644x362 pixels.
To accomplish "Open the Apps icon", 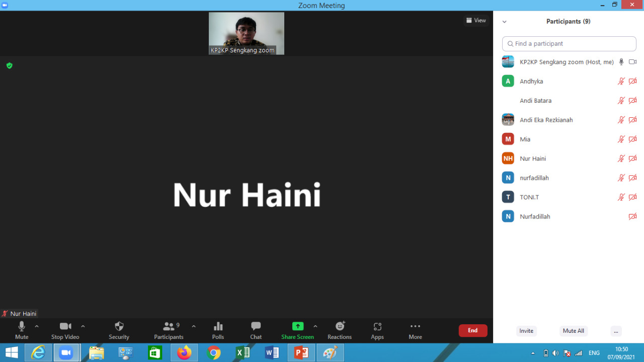I will (377, 326).
